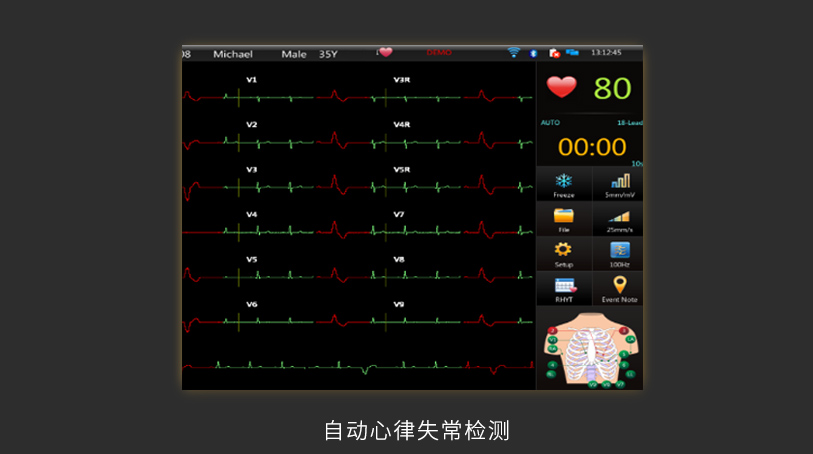Select the V6 lead label
Viewport: 813px width, 454px height.
coord(251,304)
